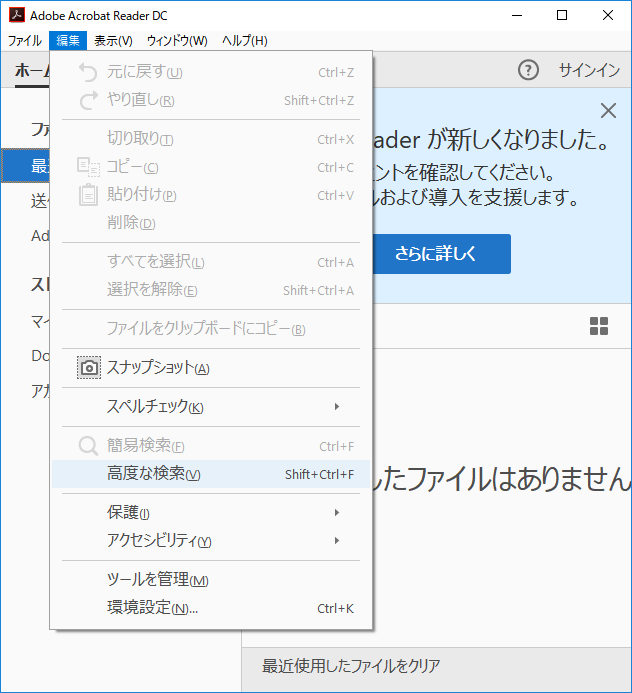Click the サインイン link
The width and height of the screenshot is (632, 693).
(589, 70)
